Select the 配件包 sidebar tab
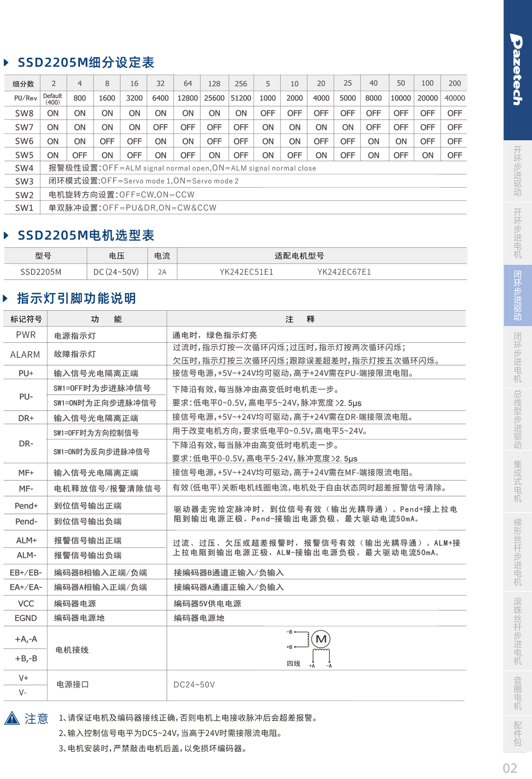This screenshot has height=779, width=532. 517,733
